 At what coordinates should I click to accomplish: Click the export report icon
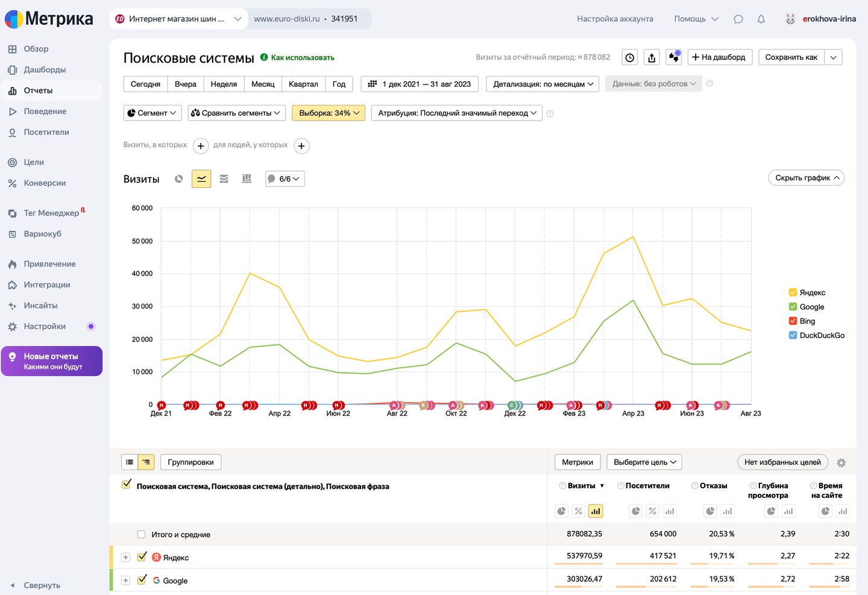point(652,57)
